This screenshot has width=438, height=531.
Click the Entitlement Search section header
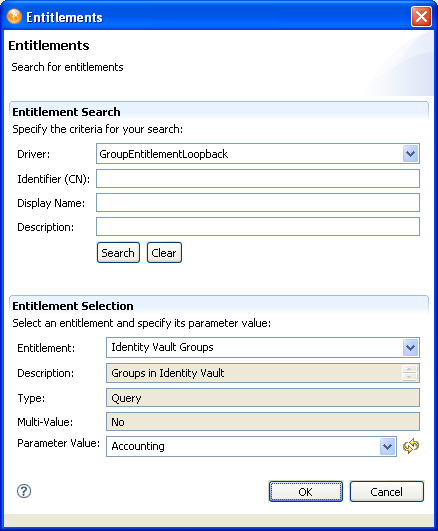point(66,112)
